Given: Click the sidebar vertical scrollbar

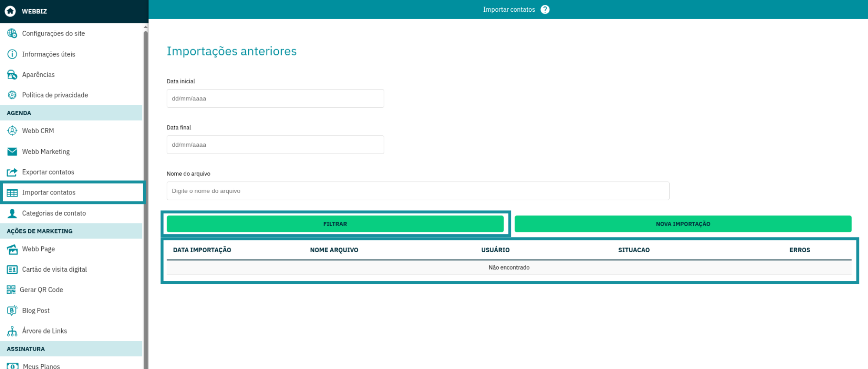Looking at the screenshot, I should click(x=145, y=174).
